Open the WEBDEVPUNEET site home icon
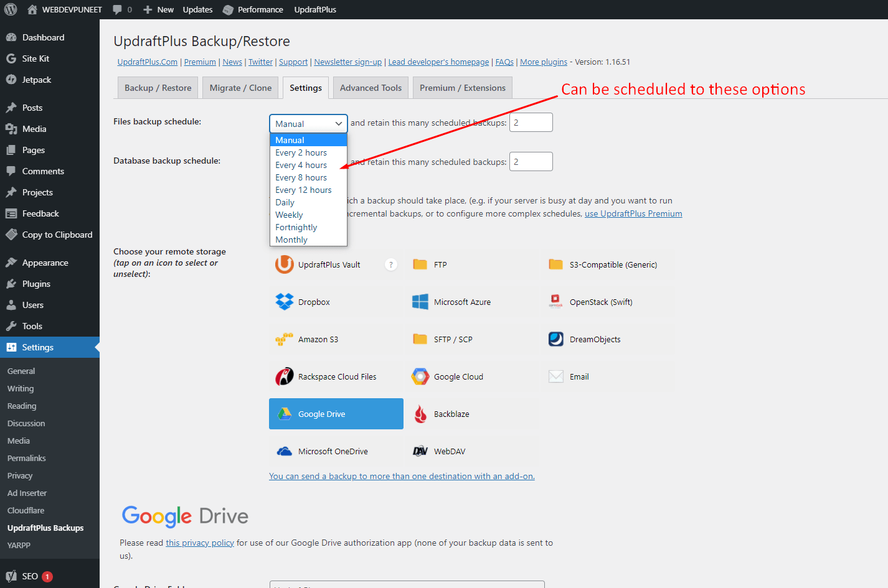Screen dimensions: 888x588 click(x=32, y=9)
